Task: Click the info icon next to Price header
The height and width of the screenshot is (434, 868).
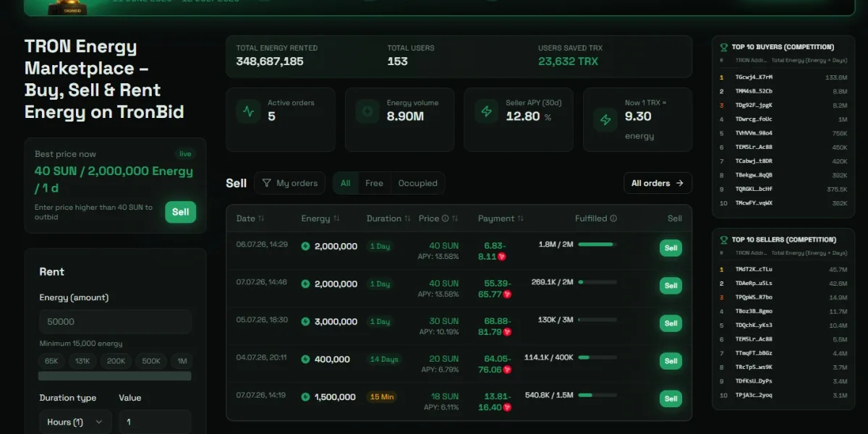Action: click(445, 218)
